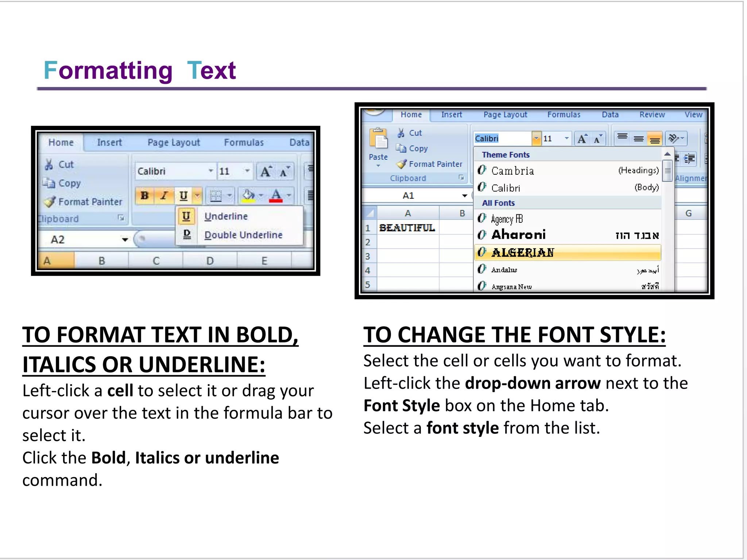Toggle the Underline U button in ribbon
The image size is (747, 560).
183,196
